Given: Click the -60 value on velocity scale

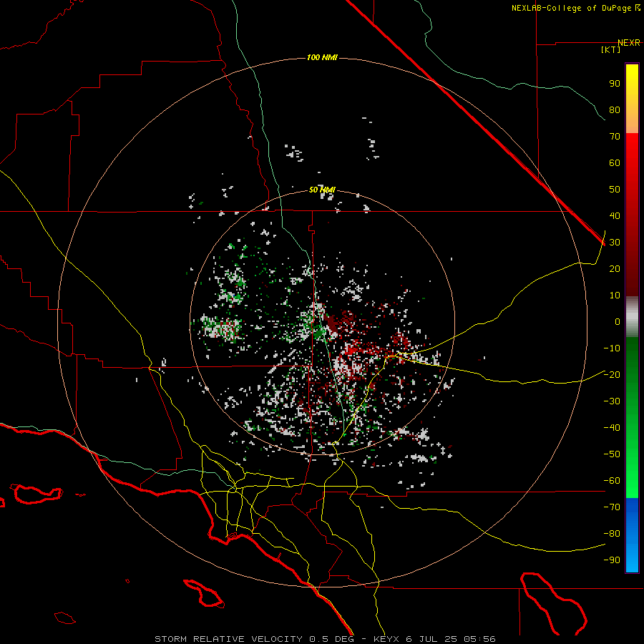Looking at the screenshot, I should tap(612, 481).
